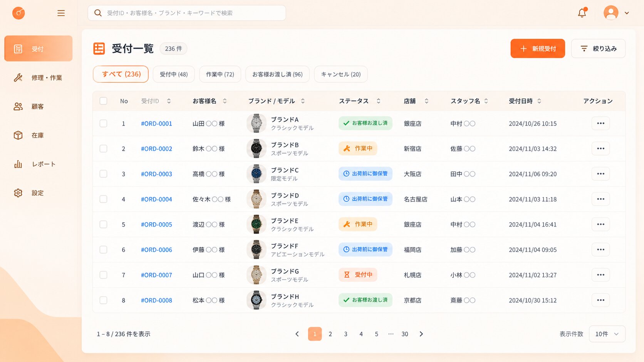Go to page 3
The image size is (644, 362).
345,334
